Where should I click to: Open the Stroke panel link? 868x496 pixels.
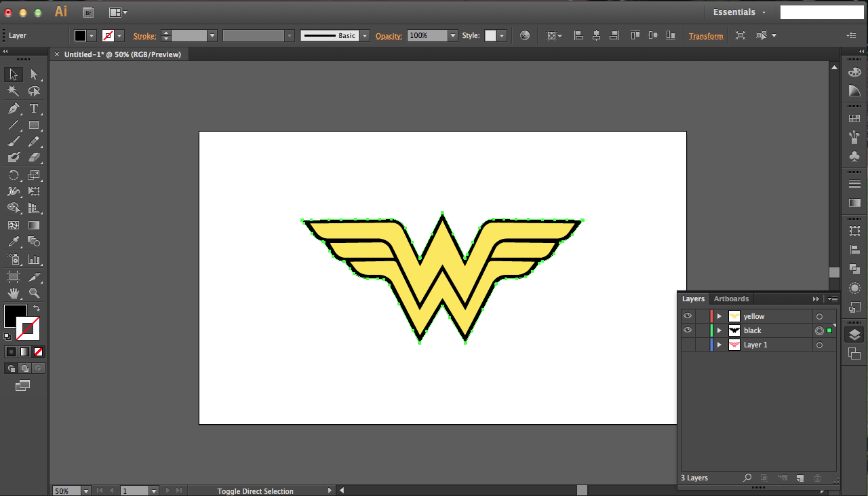tap(144, 36)
